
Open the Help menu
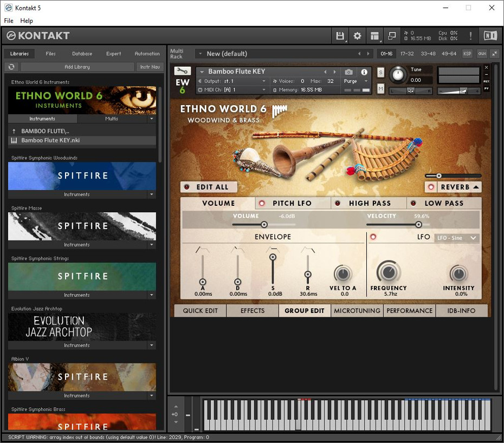point(27,21)
